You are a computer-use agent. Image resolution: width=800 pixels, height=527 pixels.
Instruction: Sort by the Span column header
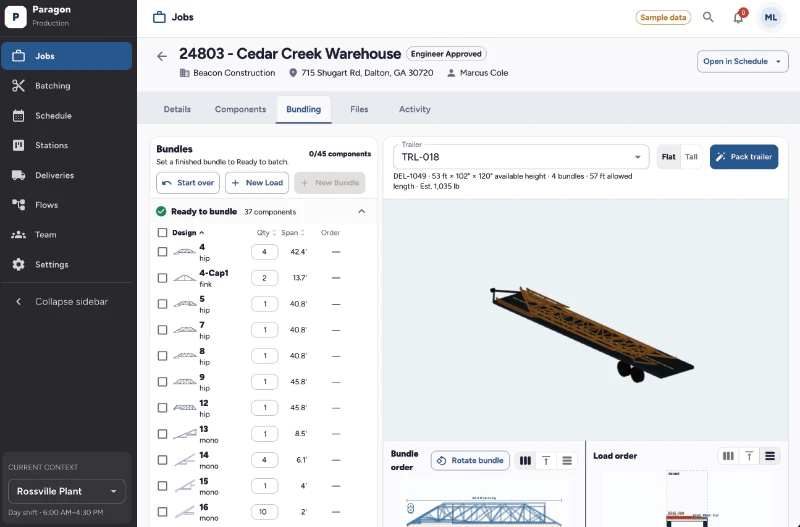293,233
